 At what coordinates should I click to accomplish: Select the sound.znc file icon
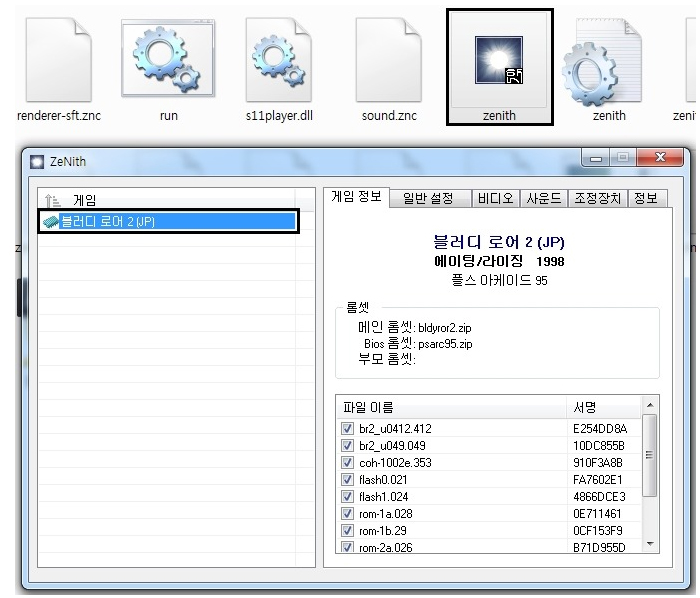389,60
